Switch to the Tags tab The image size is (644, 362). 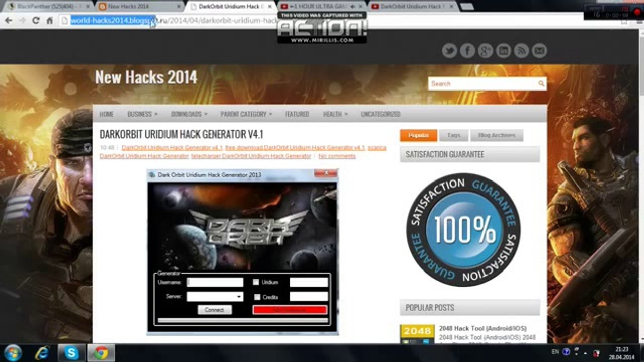[x=453, y=135]
